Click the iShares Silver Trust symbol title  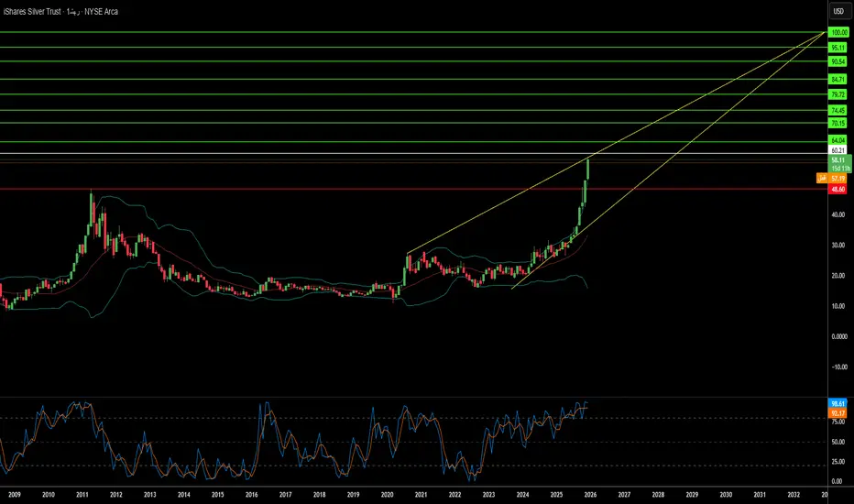[x=32, y=11]
